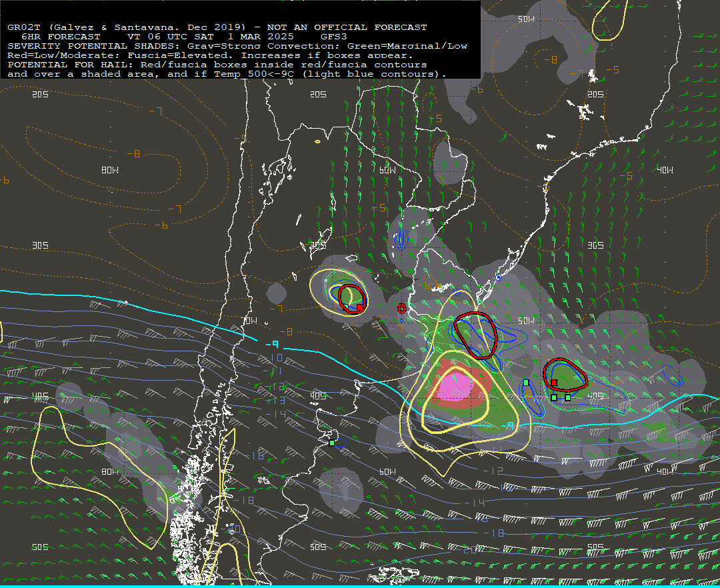Click small blue contour at far eastern gray area
This screenshot has width=720, height=588.
(673, 375)
